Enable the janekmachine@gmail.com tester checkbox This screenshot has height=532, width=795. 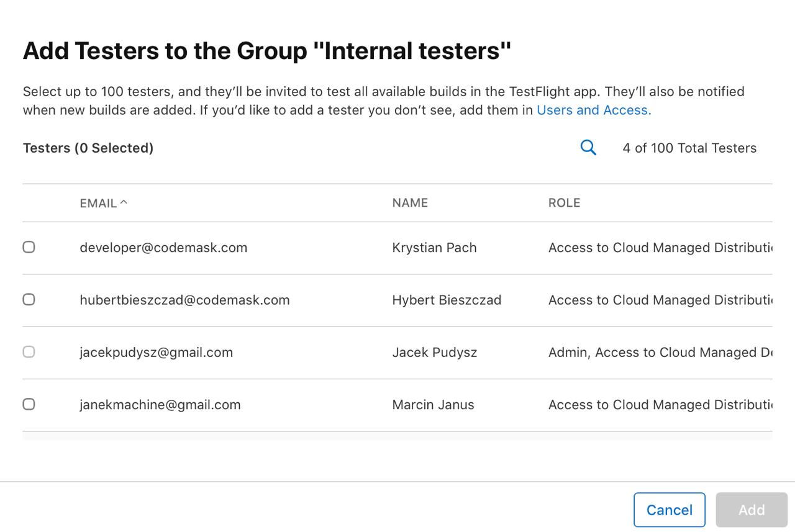[29, 404]
